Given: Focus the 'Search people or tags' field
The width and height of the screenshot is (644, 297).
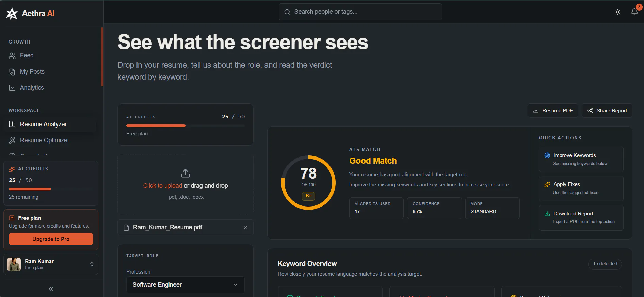Looking at the screenshot, I should coord(360,12).
